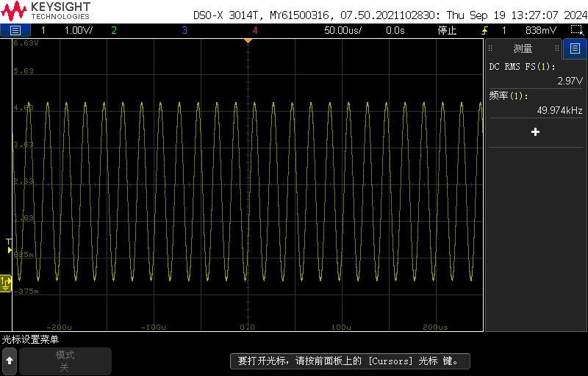The height and width of the screenshot is (376, 588).
Task: Open the rising edge trigger icon
Action: [x=485, y=30]
